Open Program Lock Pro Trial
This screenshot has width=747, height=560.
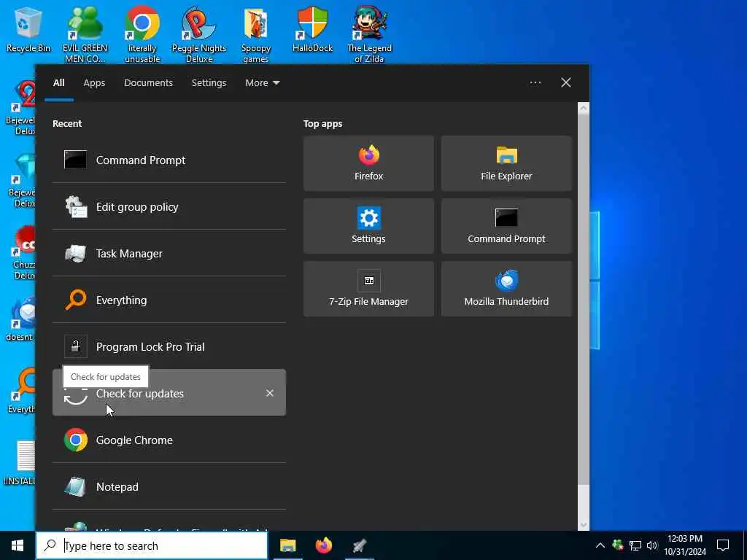click(x=169, y=346)
